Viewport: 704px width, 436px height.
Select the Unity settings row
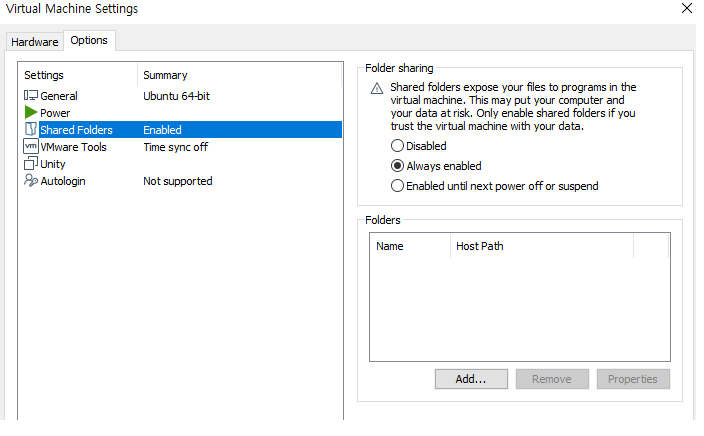pos(182,164)
